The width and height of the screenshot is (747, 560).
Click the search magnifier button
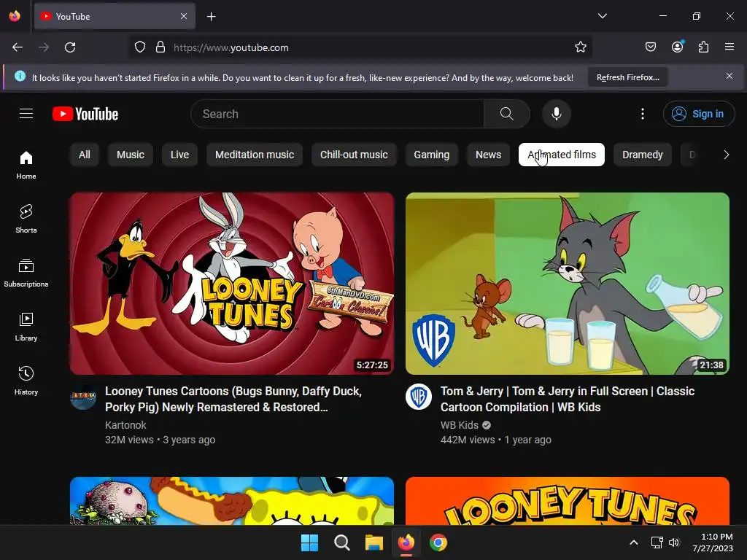[x=506, y=114]
